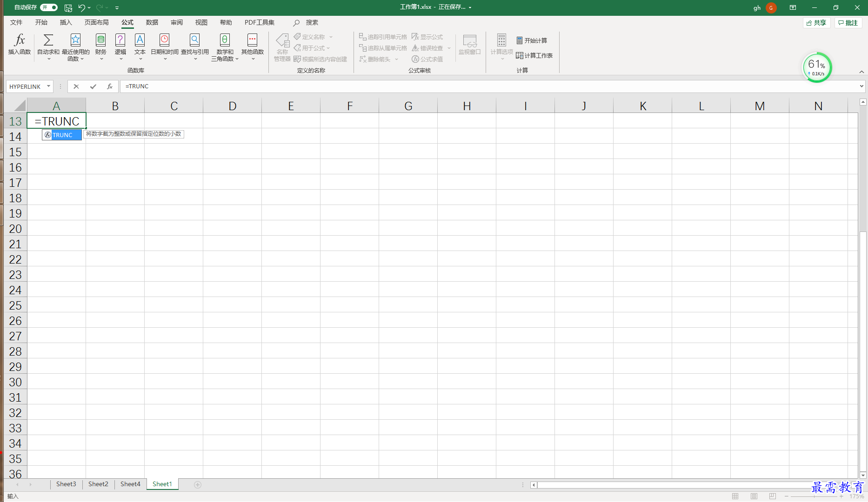Open the PDF工具集 tab
868x502 pixels.
260,22
